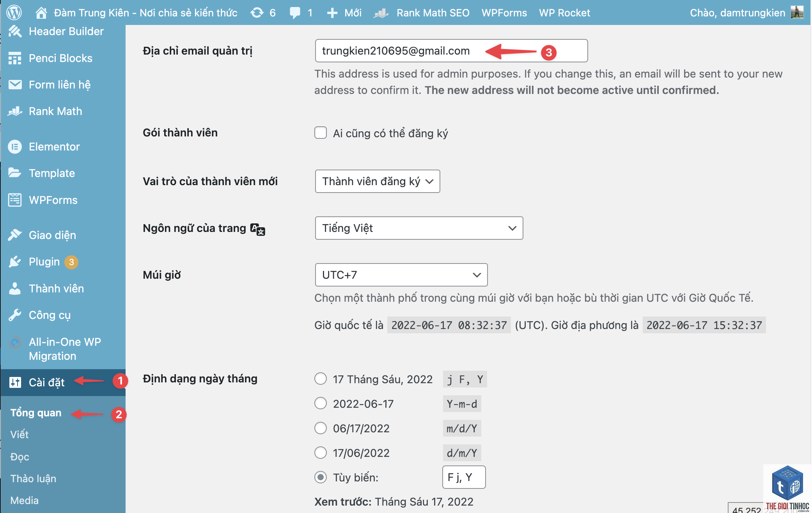The width and height of the screenshot is (812, 513).
Task: Select the 2022-06-17 date format
Action: pos(321,403)
